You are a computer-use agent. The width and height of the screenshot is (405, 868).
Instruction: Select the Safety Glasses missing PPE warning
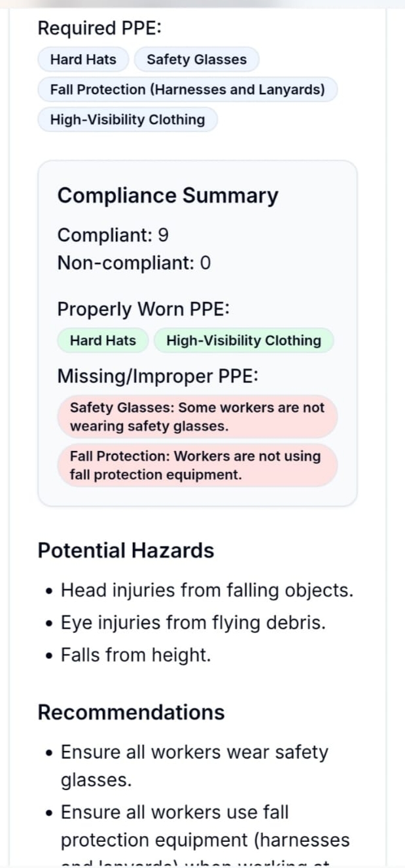click(198, 416)
